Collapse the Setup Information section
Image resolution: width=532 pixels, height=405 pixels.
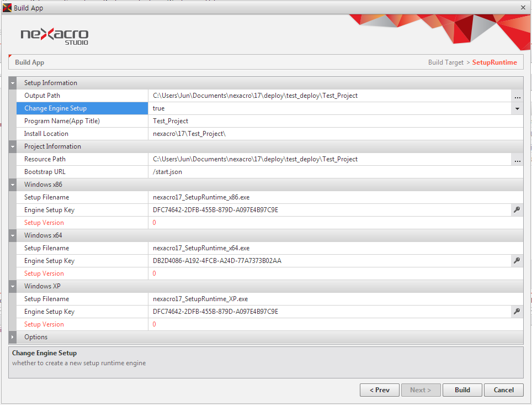click(13, 83)
